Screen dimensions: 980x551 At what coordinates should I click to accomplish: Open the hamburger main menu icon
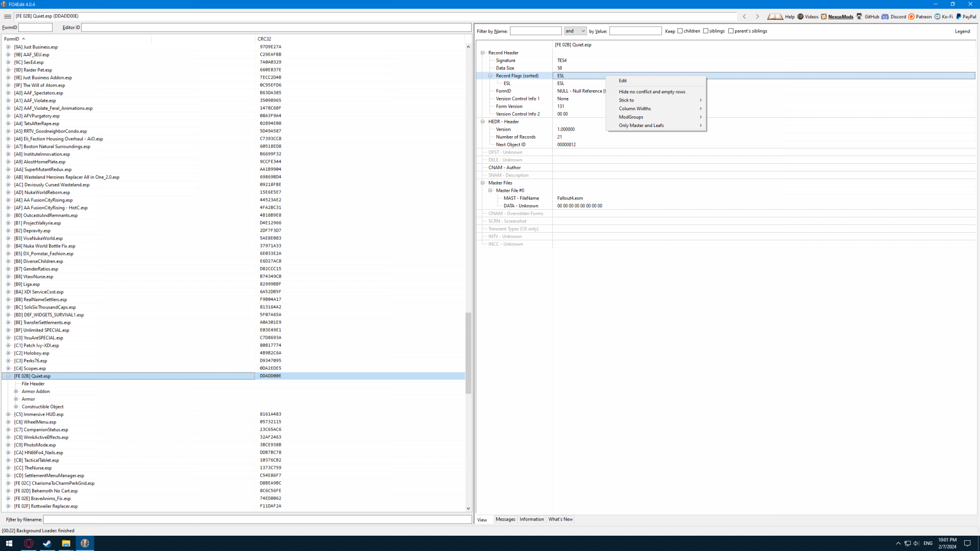pos(7,16)
